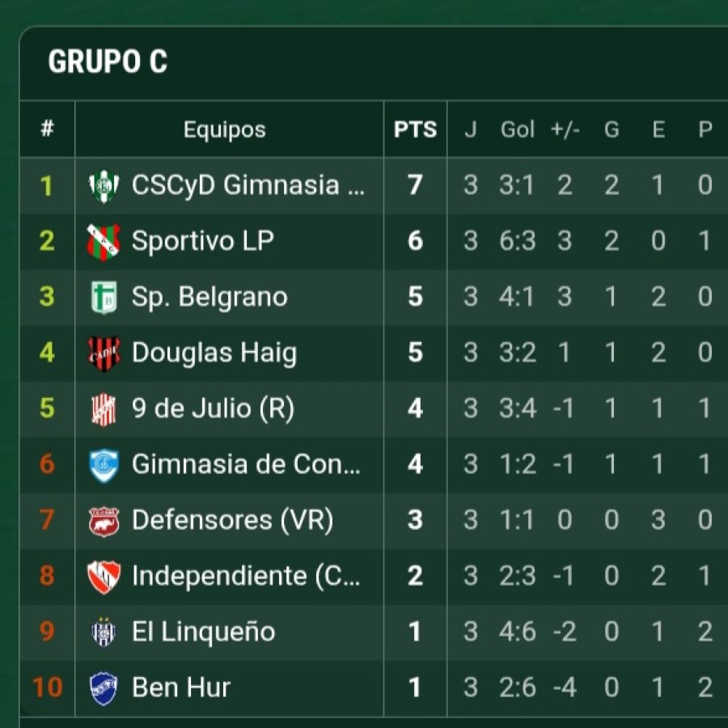Open the Douglas Haig team page
Image resolution: width=728 pixels, height=728 pixels.
[x=214, y=353]
